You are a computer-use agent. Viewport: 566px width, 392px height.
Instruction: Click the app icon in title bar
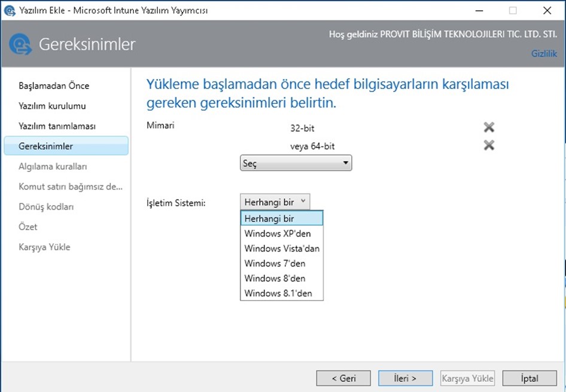10,10
